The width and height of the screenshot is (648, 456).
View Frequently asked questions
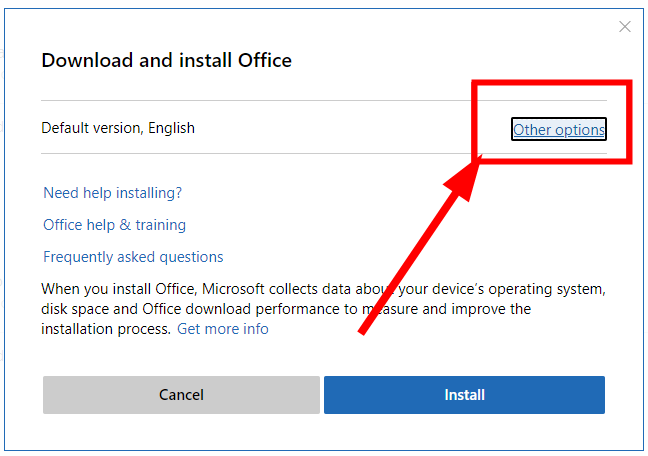(x=133, y=257)
